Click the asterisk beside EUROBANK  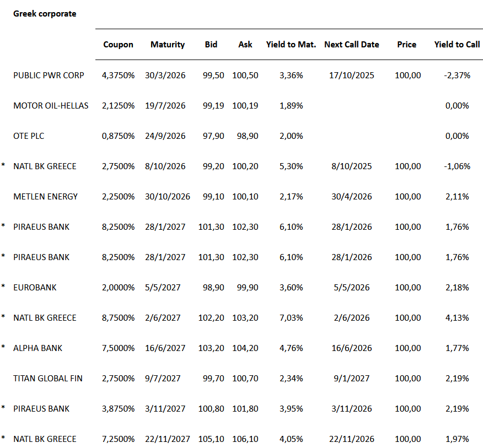tap(3, 287)
